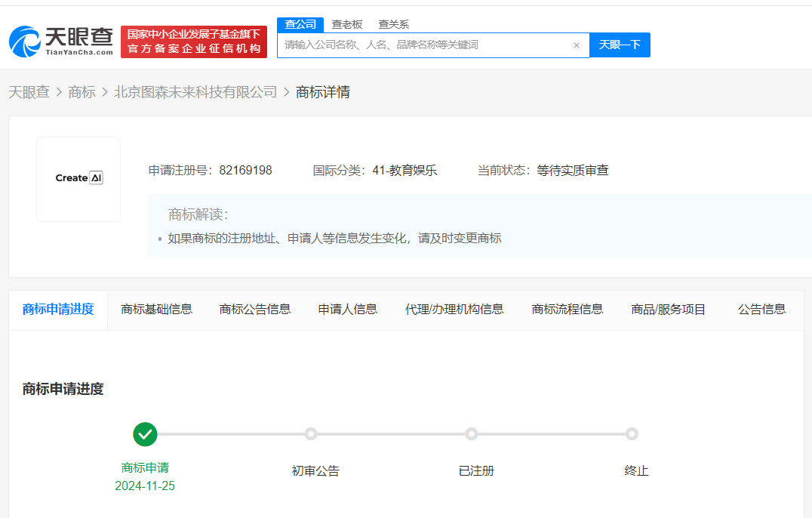The width and height of the screenshot is (812, 518).
Task: Switch to the 代理/办理机构信息 tab
Action: [x=454, y=310]
